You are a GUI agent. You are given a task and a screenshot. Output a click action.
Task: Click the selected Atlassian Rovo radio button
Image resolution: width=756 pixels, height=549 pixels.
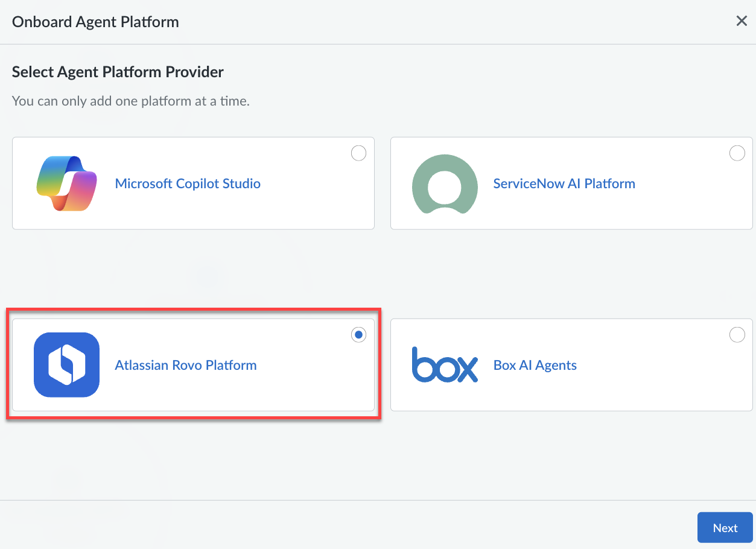[358, 335]
